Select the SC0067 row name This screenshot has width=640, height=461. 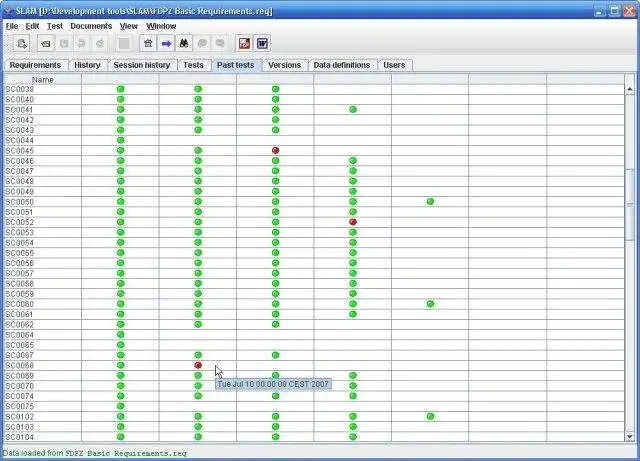[x=20, y=355]
